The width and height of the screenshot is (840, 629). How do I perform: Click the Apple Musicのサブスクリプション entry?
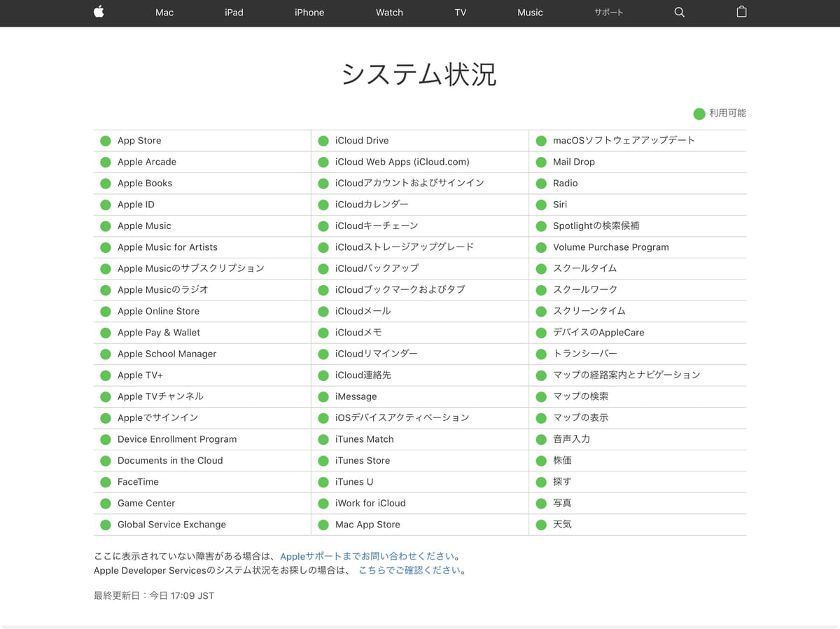[191, 269]
